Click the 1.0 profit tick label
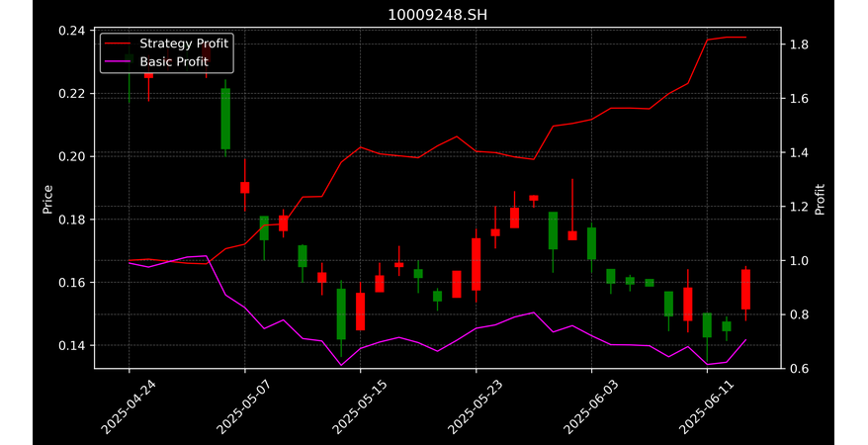The width and height of the screenshot is (868, 445). (x=798, y=261)
